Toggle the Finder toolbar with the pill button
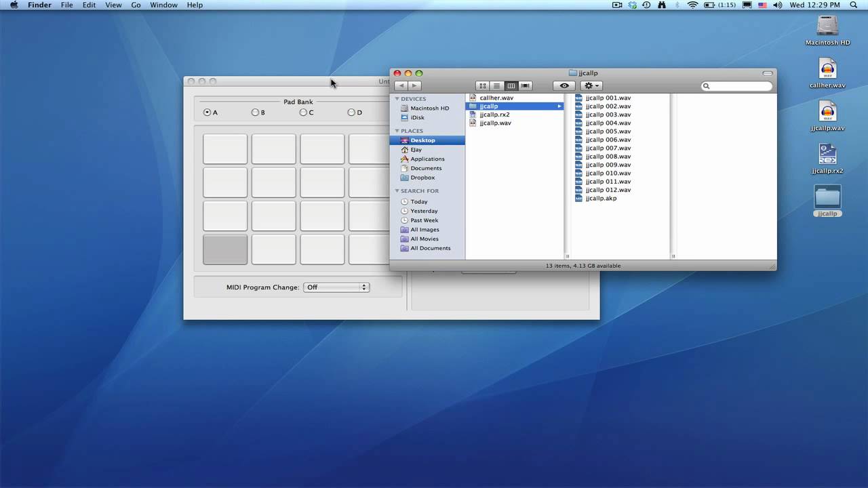868x488 pixels. click(768, 73)
